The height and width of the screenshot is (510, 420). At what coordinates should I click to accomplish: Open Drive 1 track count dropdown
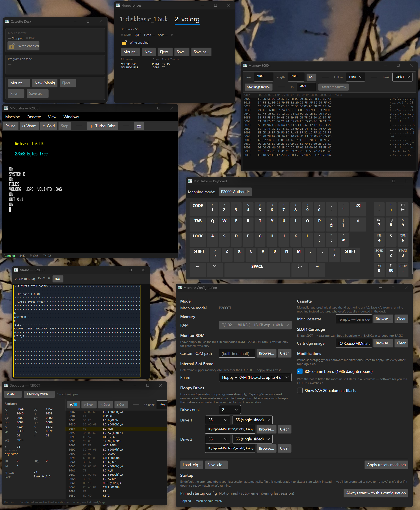(218, 420)
